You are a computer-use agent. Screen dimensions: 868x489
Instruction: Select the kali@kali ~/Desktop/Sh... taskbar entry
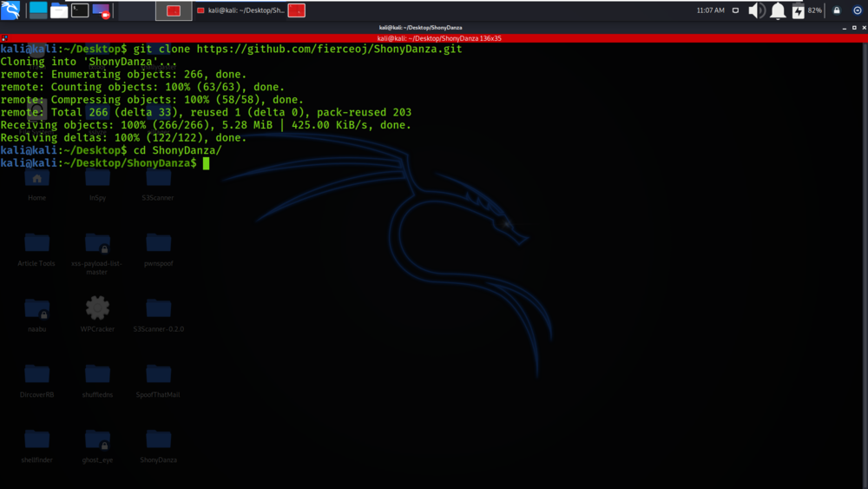(240, 10)
